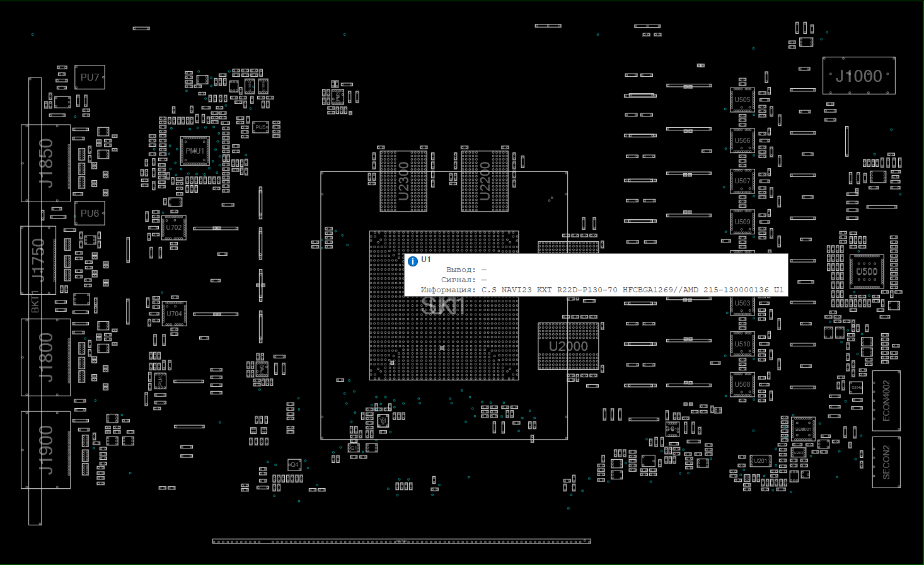The width and height of the screenshot is (924, 565).
Task: Select the J1000 connector
Action: 858,76
